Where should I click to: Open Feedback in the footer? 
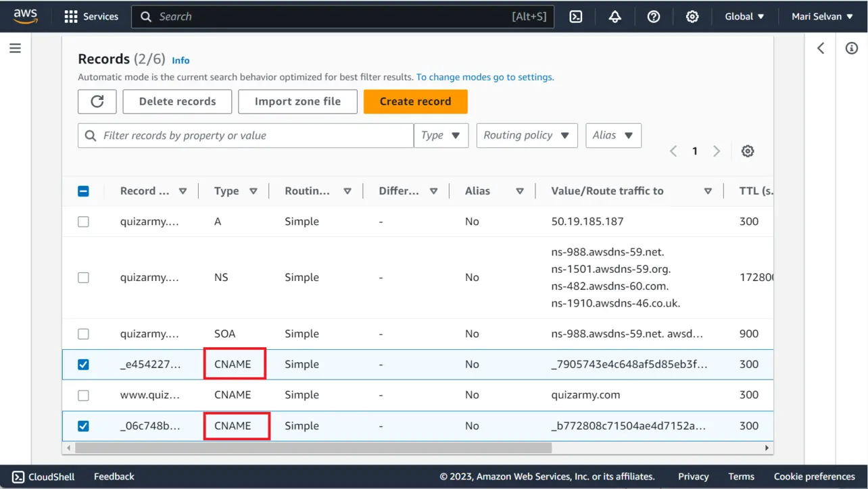click(x=114, y=476)
